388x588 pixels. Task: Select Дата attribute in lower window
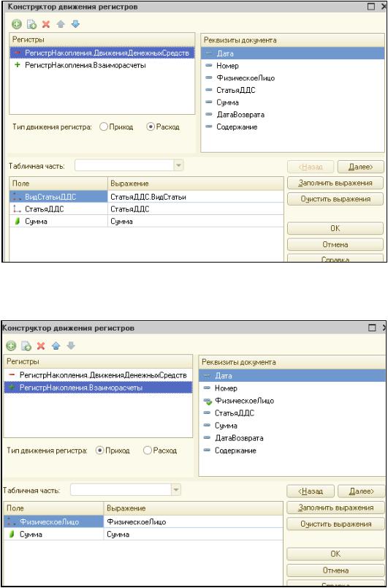point(292,375)
